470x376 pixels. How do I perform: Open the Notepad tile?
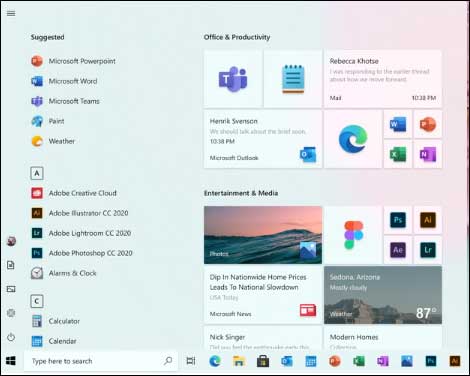coord(293,79)
